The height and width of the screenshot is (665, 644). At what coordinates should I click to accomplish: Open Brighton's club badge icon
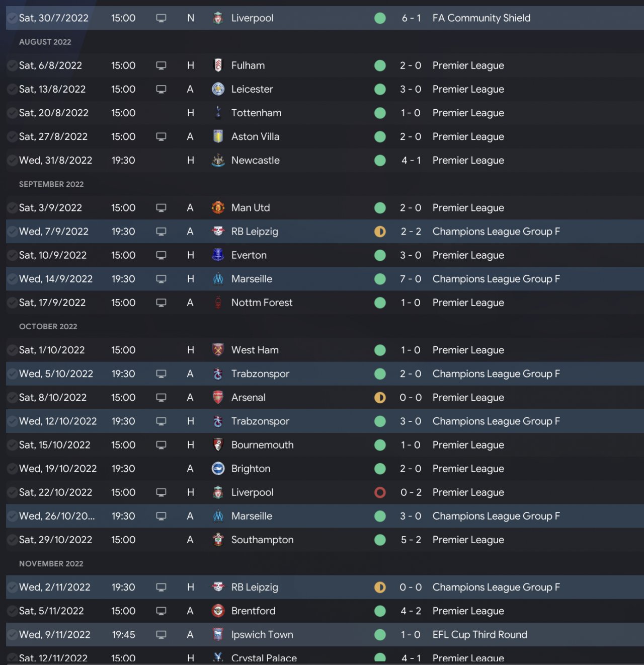(x=218, y=469)
